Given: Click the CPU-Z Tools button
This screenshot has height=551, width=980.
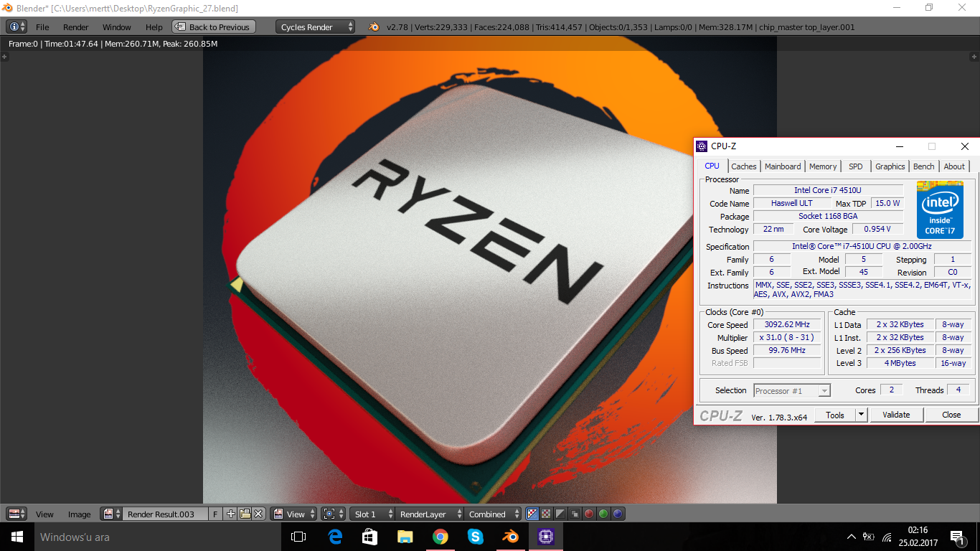Looking at the screenshot, I should pyautogui.click(x=835, y=415).
